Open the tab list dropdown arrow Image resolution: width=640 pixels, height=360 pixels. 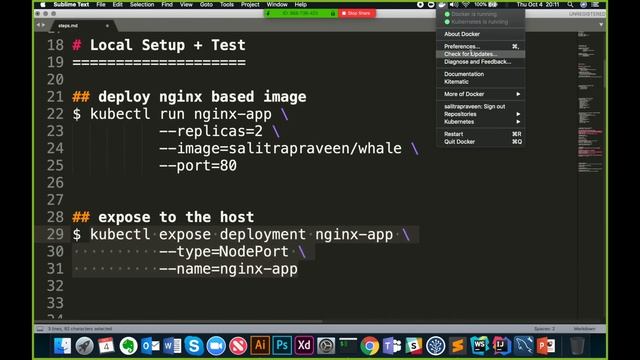[601, 24]
